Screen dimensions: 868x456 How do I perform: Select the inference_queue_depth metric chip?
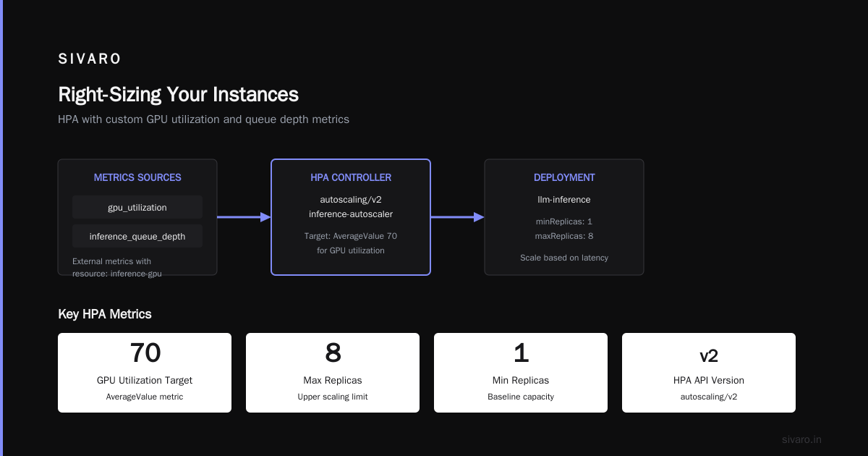click(x=137, y=236)
